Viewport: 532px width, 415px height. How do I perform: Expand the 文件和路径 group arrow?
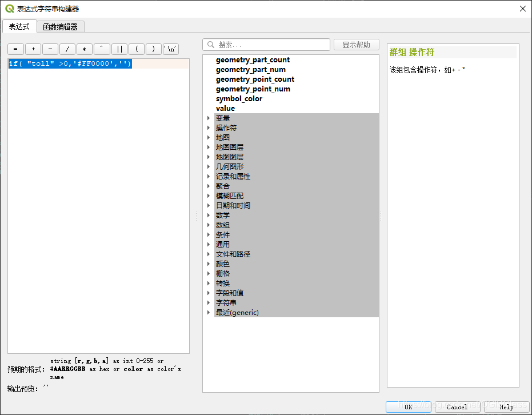[x=209, y=254]
